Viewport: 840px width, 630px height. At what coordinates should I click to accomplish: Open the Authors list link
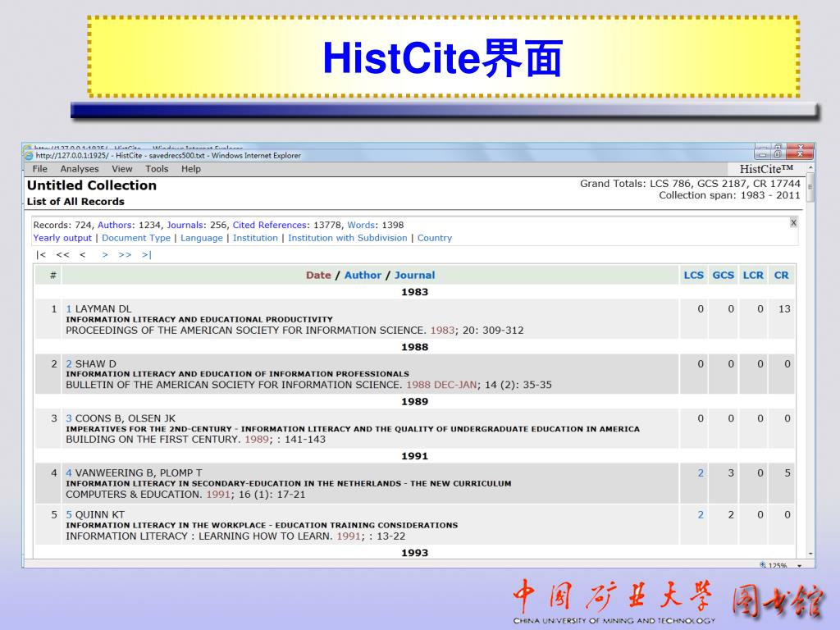115,225
